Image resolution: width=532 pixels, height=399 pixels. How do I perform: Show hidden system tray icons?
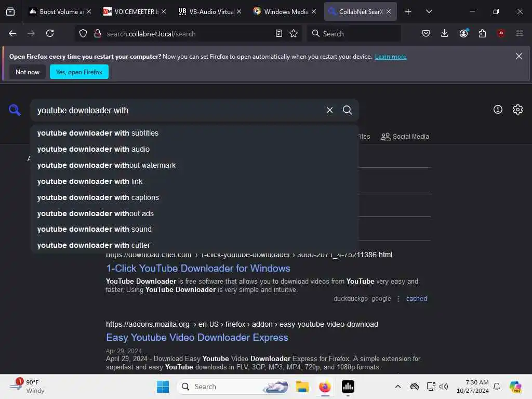tap(398, 387)
